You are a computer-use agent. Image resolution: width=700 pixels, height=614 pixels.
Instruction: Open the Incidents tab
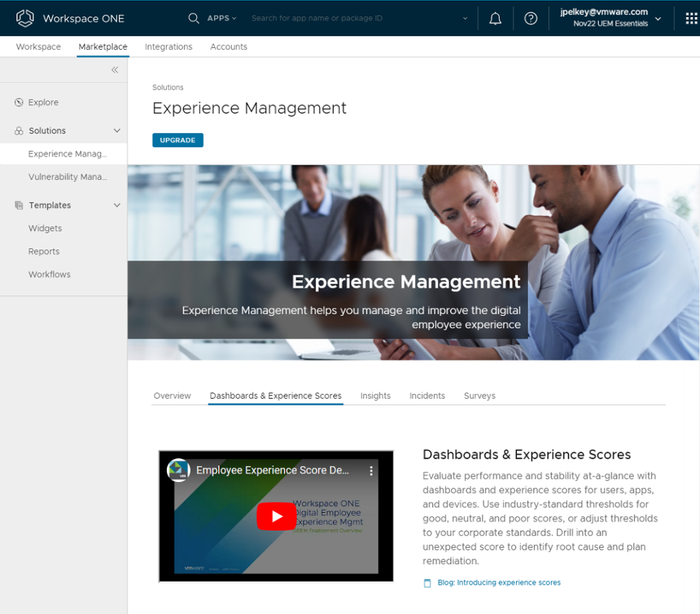[x=427, y=396]
